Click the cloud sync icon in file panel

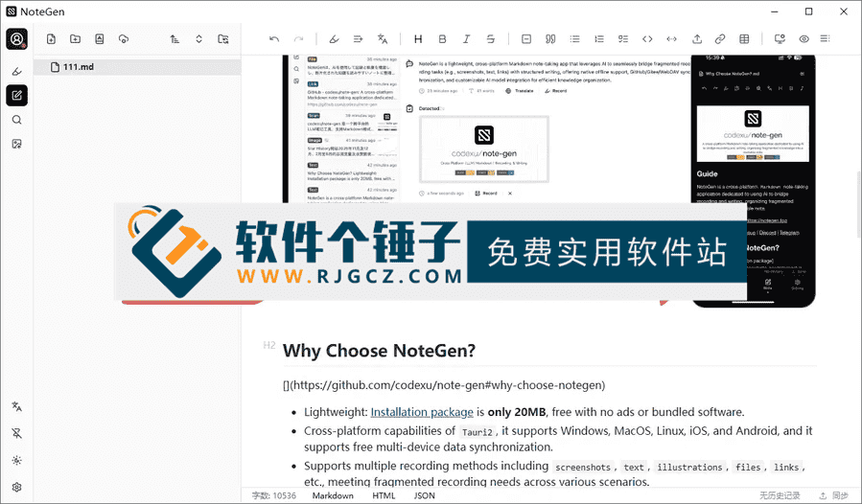pyautogui.click(x=124, y=39)
